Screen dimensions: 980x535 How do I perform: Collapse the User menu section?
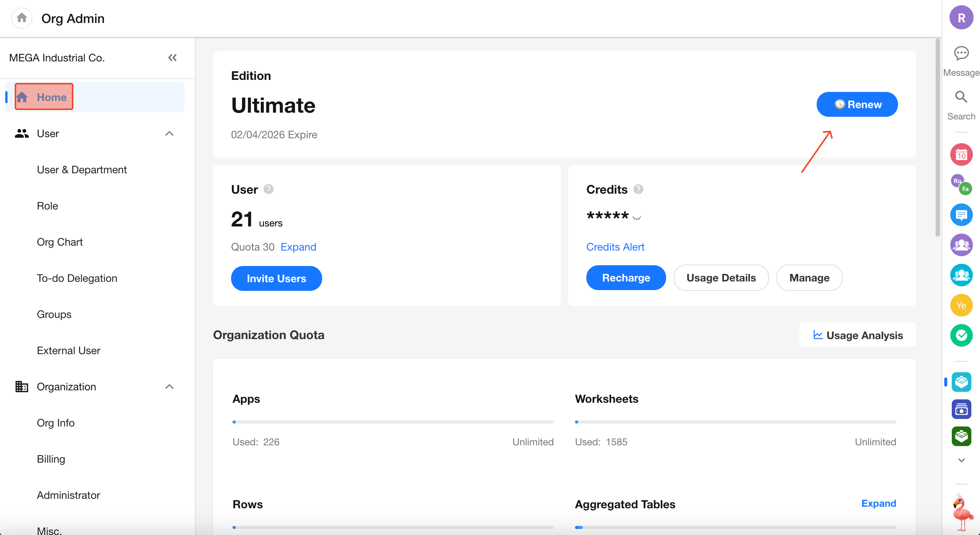(169, 134)
